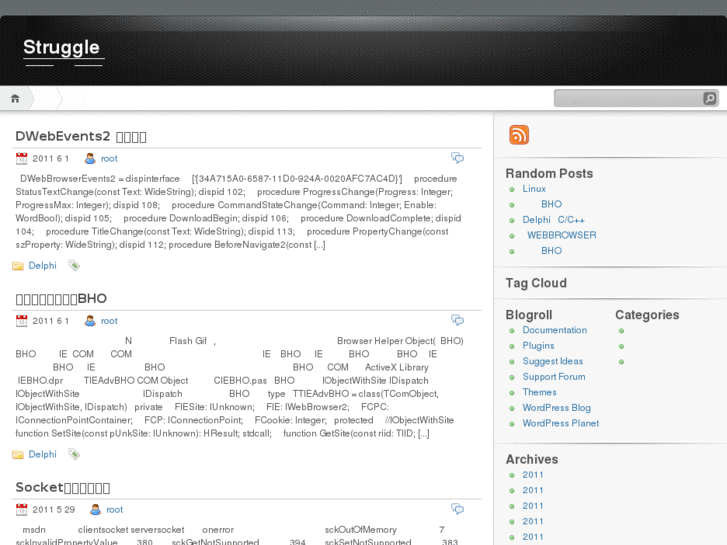Open comments bubble for Socket post
Image resolution: width=727 pixels, height=545 pixels.
coord(457,509)
